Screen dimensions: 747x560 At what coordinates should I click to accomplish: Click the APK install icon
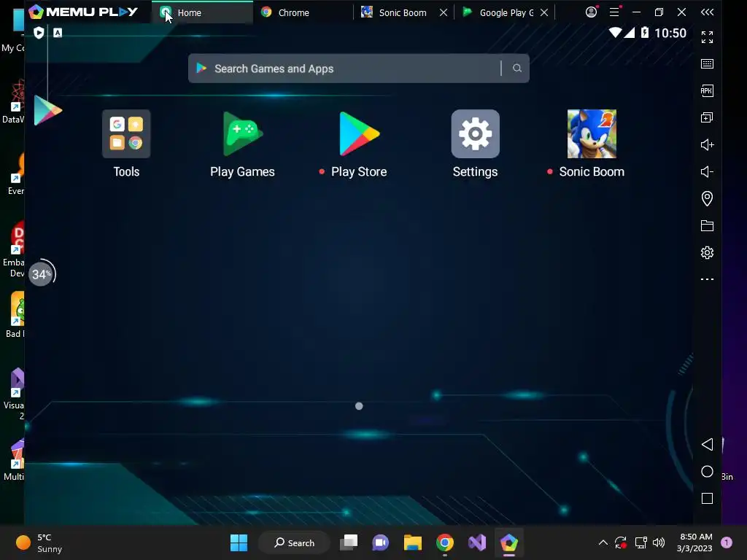(x=707, y=90)
